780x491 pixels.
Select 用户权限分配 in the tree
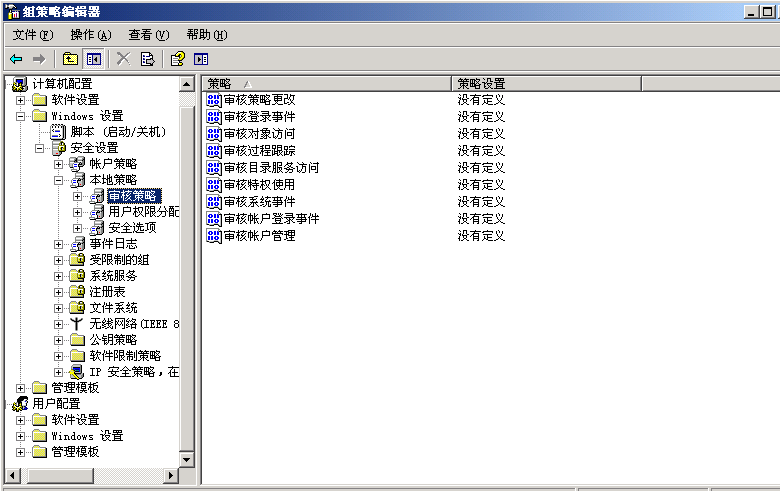pyautogui.click(x=143, y=212)
